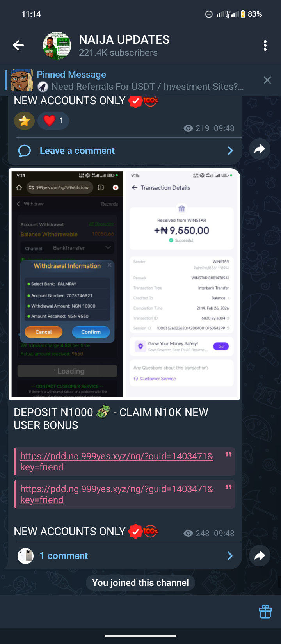Open the NAIJA UPDATES channel avatar
This screenshot has width=281, height=644.
point(57,46)
